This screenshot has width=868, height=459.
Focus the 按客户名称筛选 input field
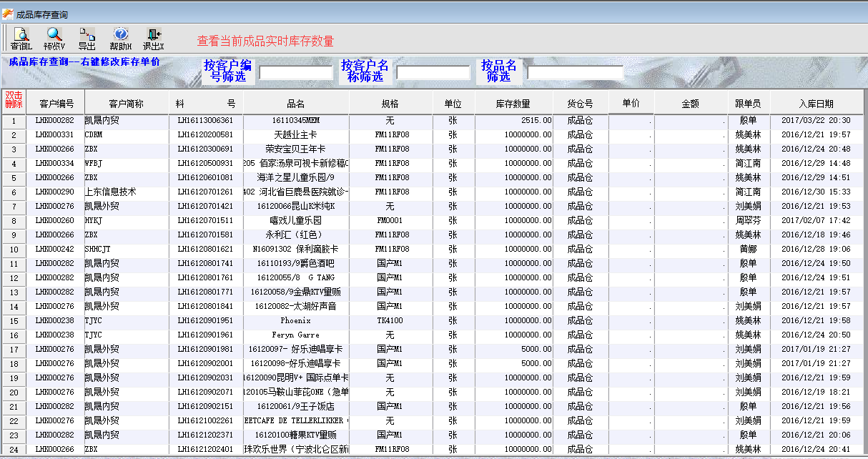pyautogui.click(x=433, y=72)
